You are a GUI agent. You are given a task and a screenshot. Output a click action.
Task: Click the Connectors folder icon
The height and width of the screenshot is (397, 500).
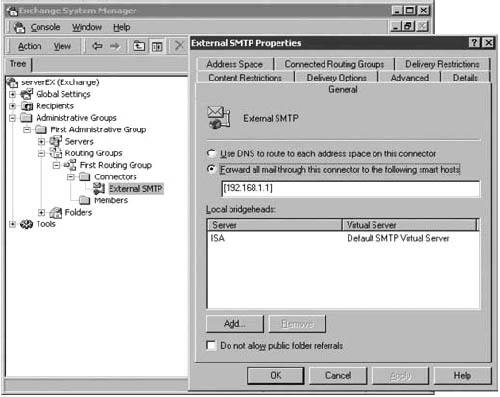85,177
